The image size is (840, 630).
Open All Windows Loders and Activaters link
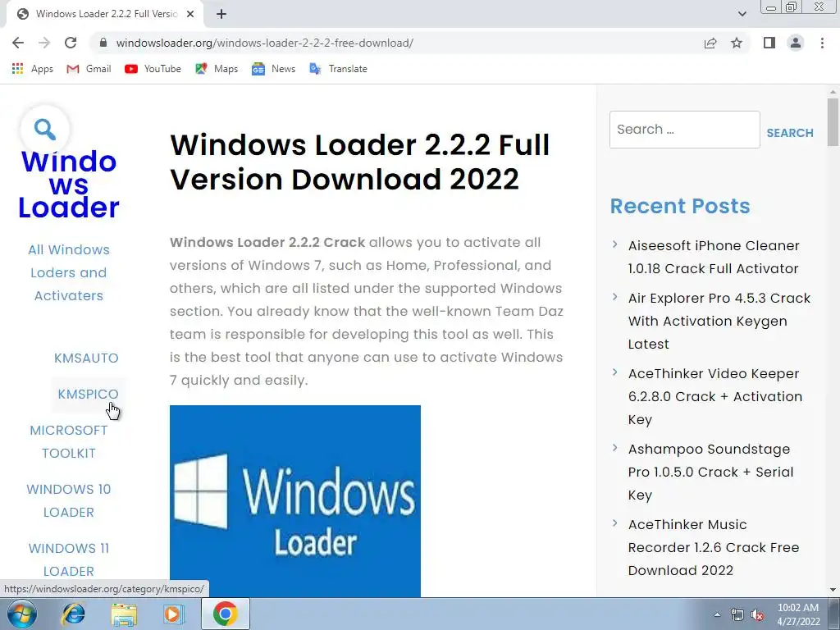coord(69,272)
